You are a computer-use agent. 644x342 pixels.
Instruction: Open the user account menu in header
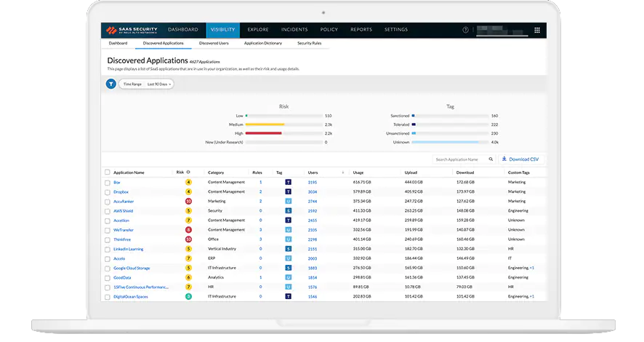coord(502,31)
